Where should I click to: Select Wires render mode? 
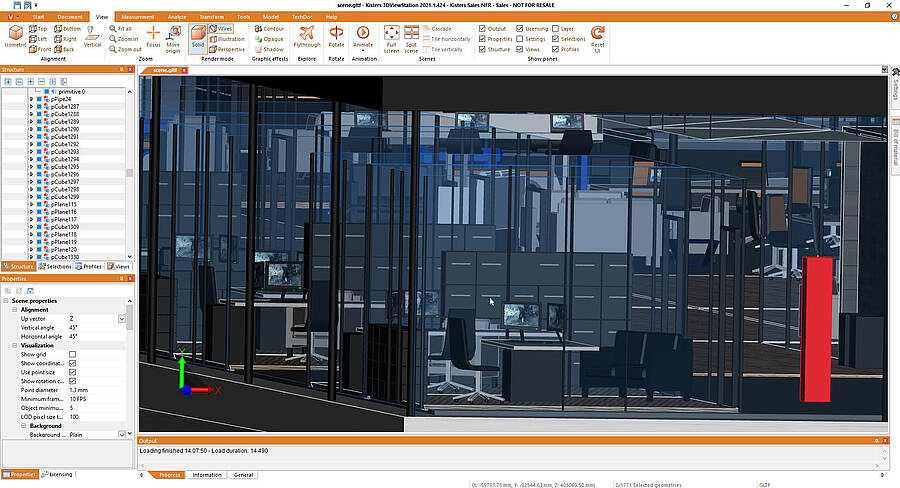click(x=220, y=29)
